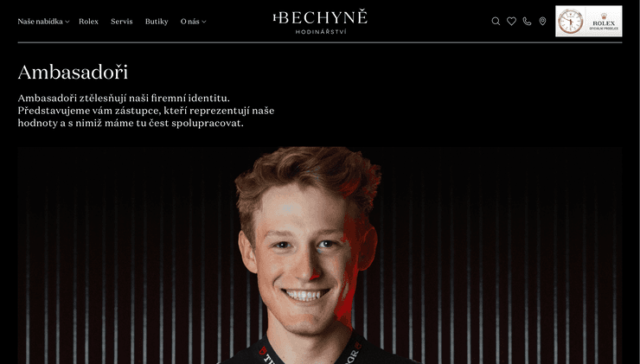Open the store location pin icon
Image resolution: width=640 pixels, height=364 pixels.
[542, 22]
